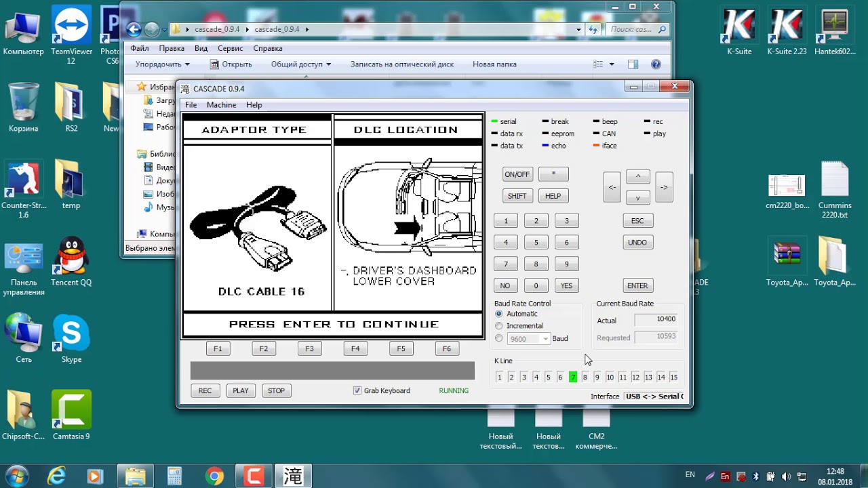Click the UNDO button
This screenshot has height=488, width=868.
pos(637,242)
